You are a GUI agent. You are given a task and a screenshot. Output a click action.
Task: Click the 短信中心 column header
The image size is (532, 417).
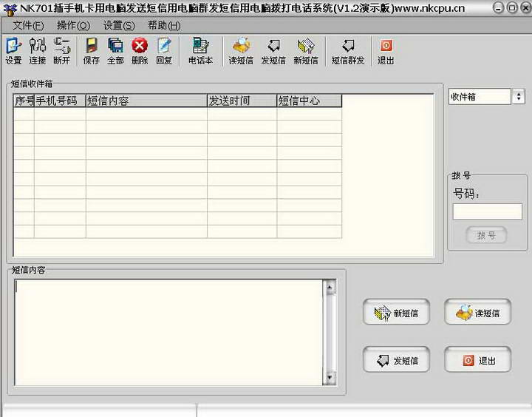tap(310, 101)
